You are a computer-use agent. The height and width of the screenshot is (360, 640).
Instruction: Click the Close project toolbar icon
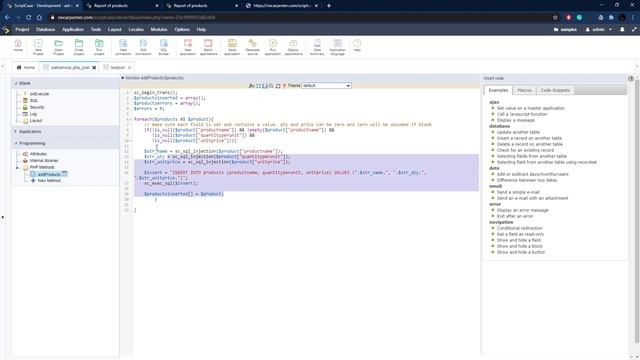(x=79, y=47)
